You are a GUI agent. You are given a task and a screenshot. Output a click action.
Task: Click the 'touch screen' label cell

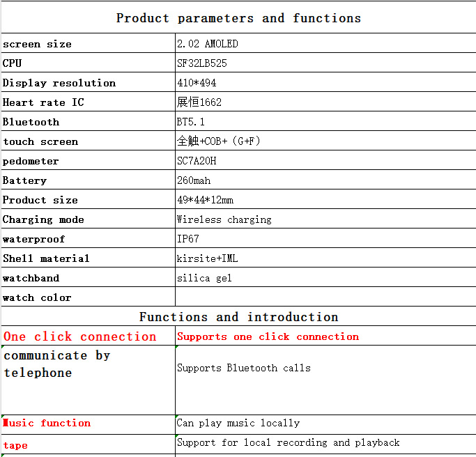click(x=88, y=141)
